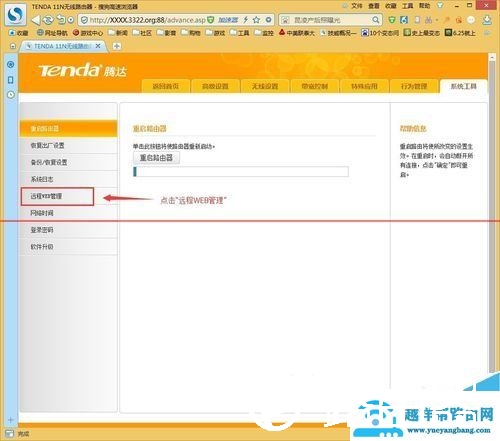Open the 收藏 menu in title bar

[391, 6]
